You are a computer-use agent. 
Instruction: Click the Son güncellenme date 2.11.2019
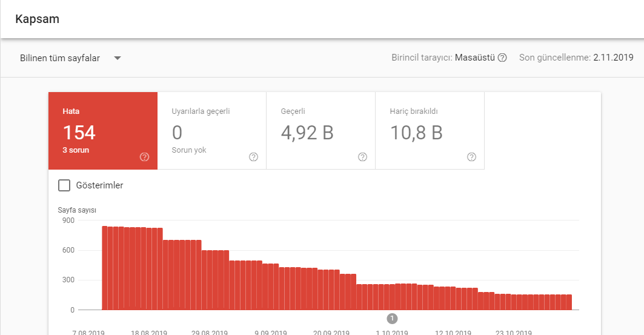click(x=613, y=58)
